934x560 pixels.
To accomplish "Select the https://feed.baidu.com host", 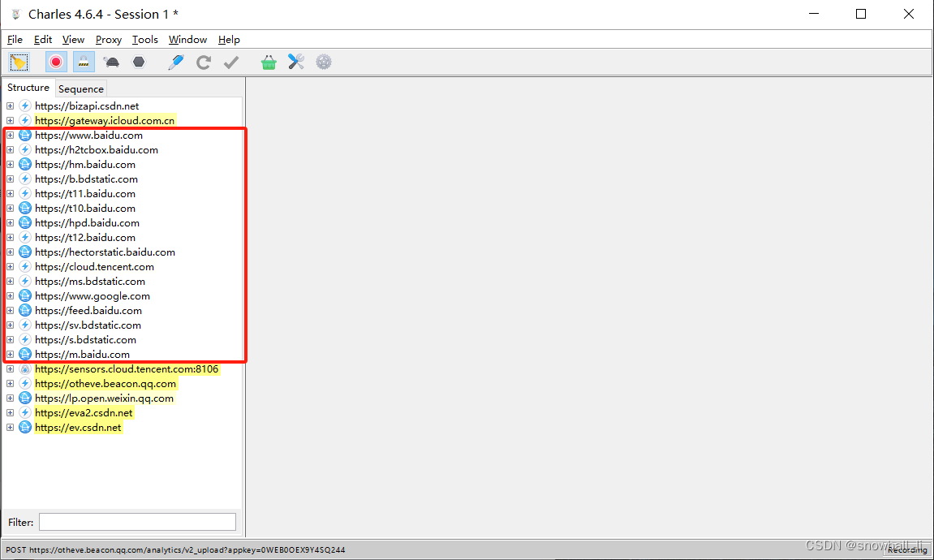I will coord(88,310).
